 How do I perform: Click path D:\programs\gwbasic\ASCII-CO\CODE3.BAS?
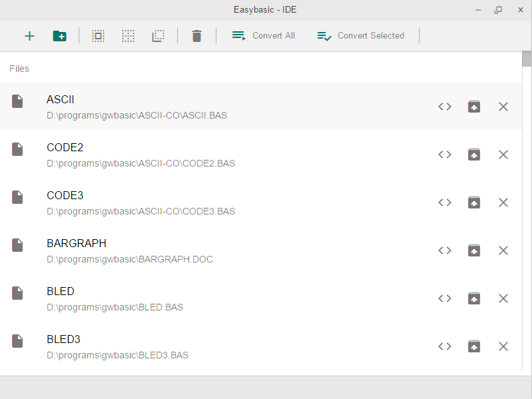pos(140,211)
